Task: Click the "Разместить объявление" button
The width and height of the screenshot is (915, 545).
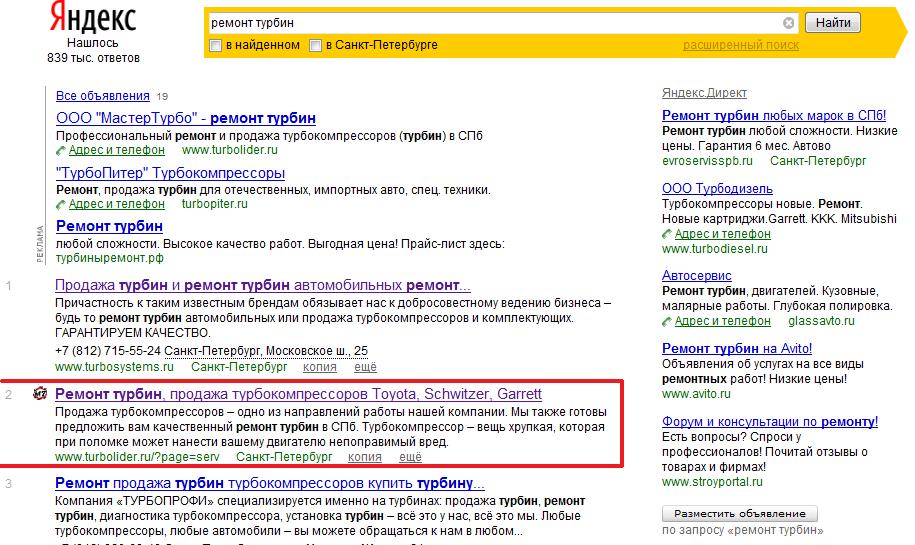Action: tap(740, 513)
